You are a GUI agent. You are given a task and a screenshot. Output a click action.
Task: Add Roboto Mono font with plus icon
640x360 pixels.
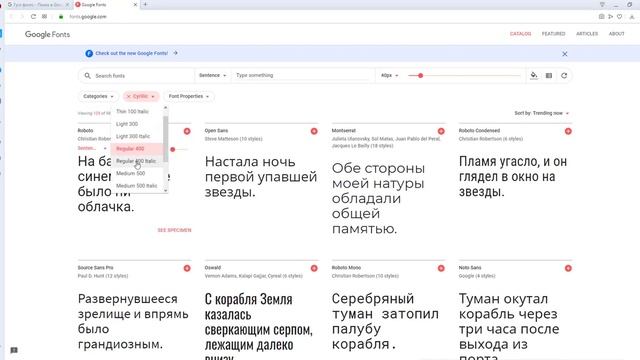tap(441, 268)
